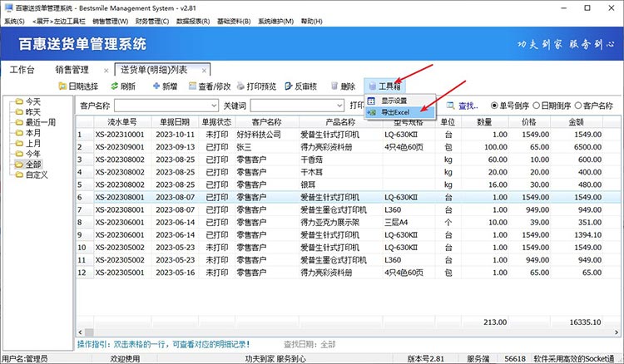This screenshot has height=364, width=624.
Task: Open the 财务管理(C) menu
Action: (x=152, y=21)
